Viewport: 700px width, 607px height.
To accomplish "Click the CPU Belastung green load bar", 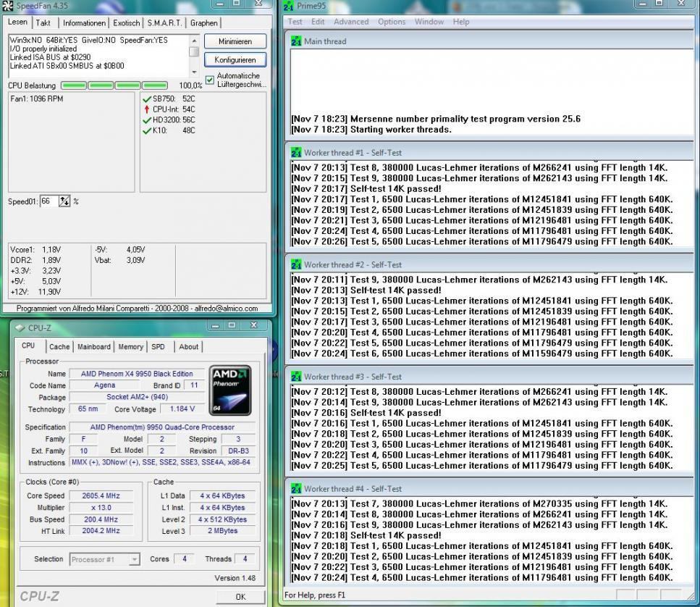I will click(114, 85).
